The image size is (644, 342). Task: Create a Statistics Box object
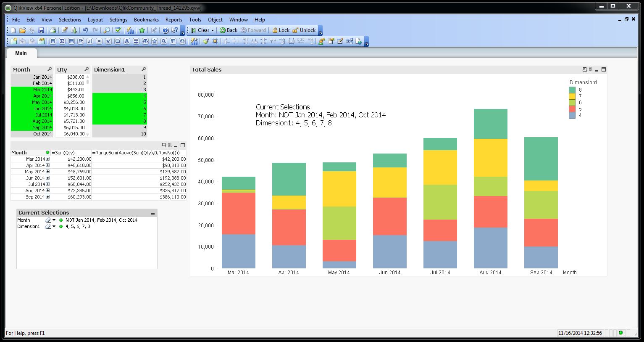coord(62,41)
